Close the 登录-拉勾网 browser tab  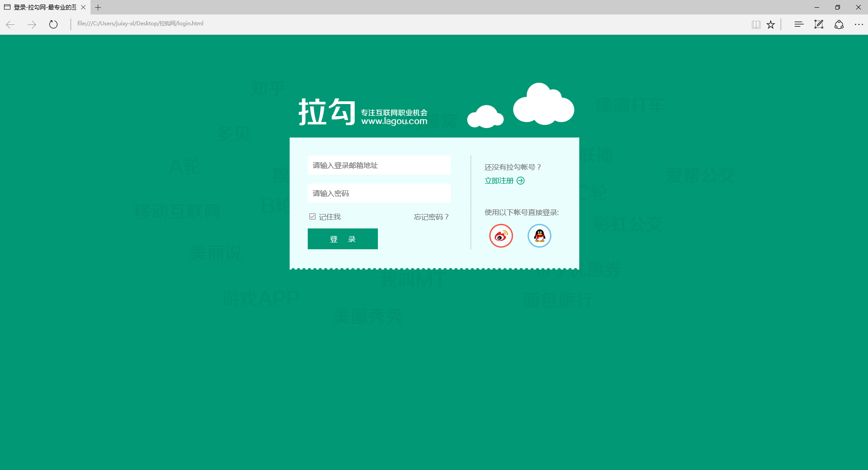[x=83, y=7]
